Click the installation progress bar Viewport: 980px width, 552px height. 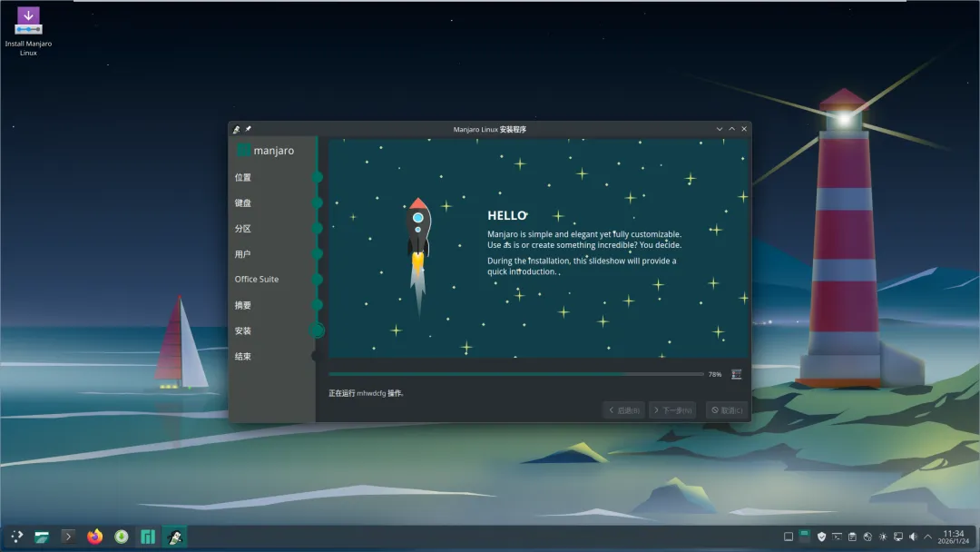[x=516, y=374]
